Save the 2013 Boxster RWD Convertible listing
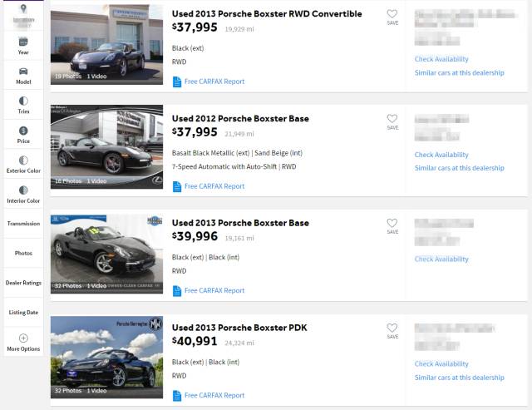Image resolution: width=532 pixels, height=410 pixels. click(392, 17)
